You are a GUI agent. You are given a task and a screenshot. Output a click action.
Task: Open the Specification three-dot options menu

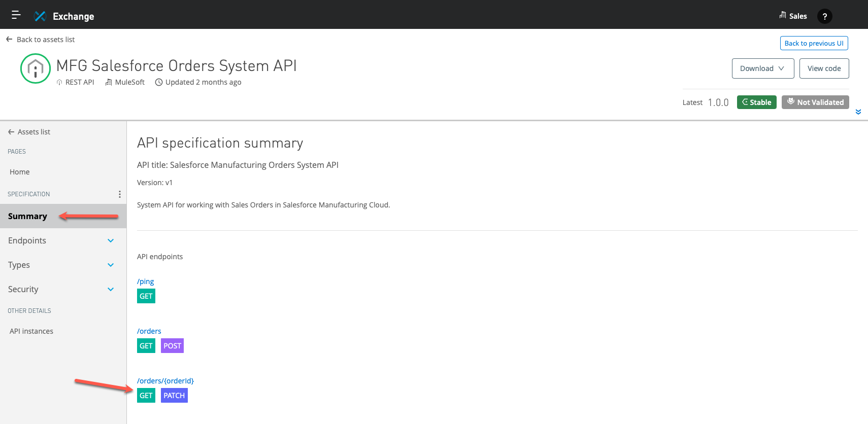(x=119, y=194)
